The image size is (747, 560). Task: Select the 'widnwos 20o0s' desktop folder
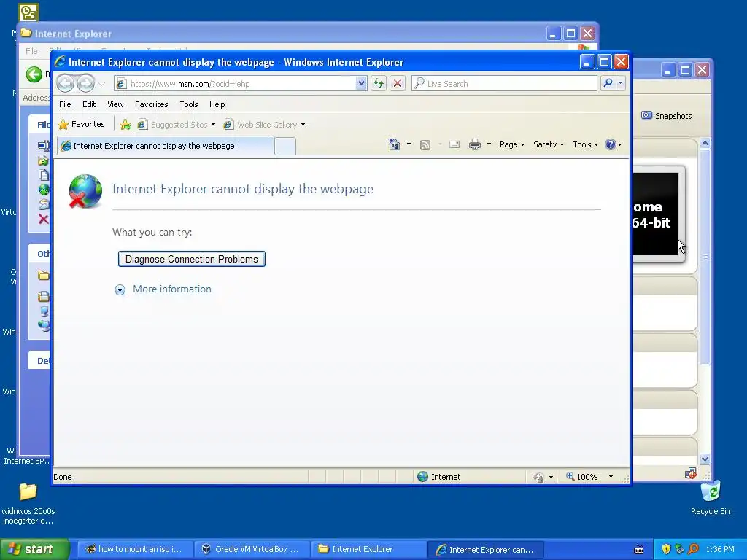(28, 503)
